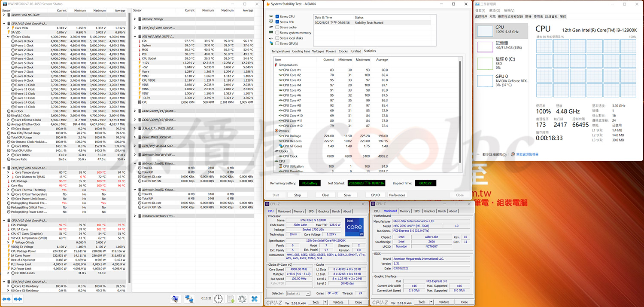Open the Voltages tab in AIDA64

tap(318, 51)
